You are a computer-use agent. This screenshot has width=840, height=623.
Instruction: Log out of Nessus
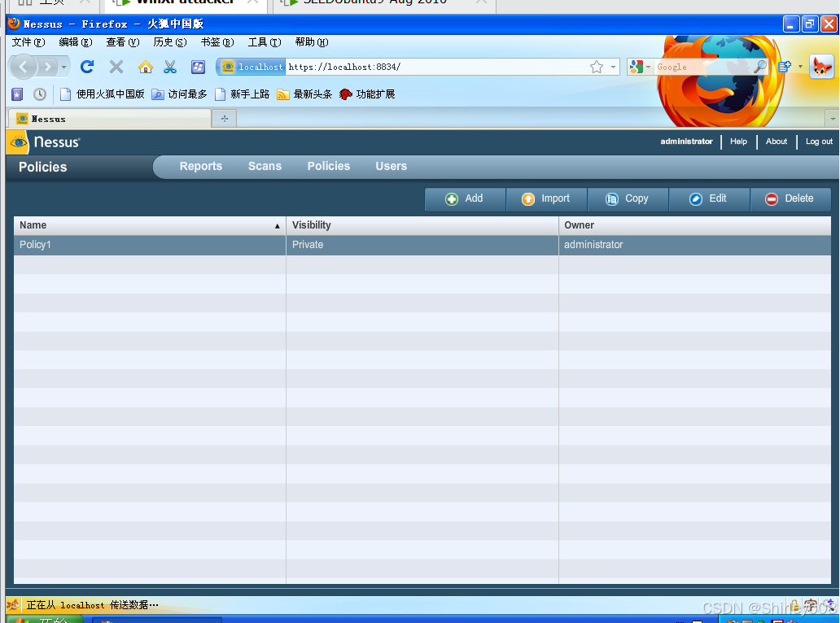[819, 142]
